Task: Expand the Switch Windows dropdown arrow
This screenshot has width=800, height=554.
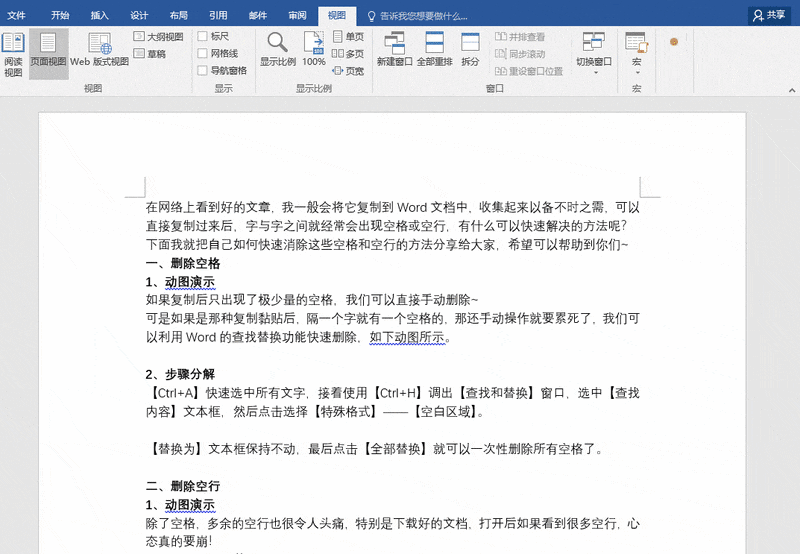Action: [595, 73]
